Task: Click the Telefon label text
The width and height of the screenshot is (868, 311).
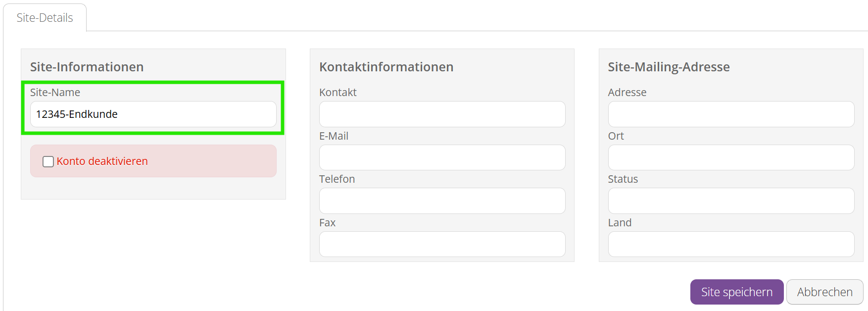Action: coord(337,179)
